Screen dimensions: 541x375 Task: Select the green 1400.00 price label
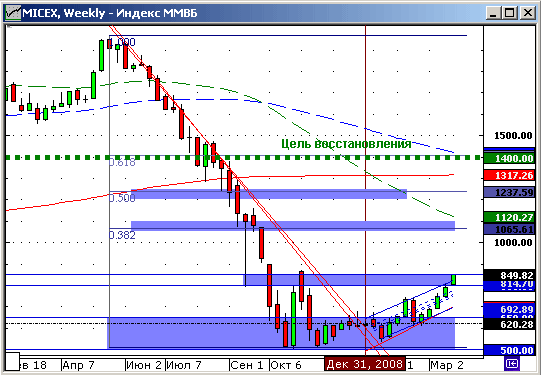tap(509, 158)
